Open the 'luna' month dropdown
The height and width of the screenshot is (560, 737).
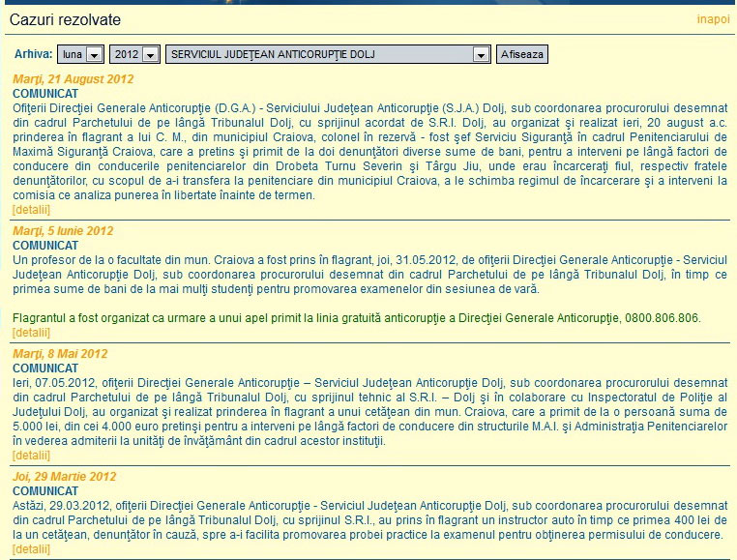[80, 54]
